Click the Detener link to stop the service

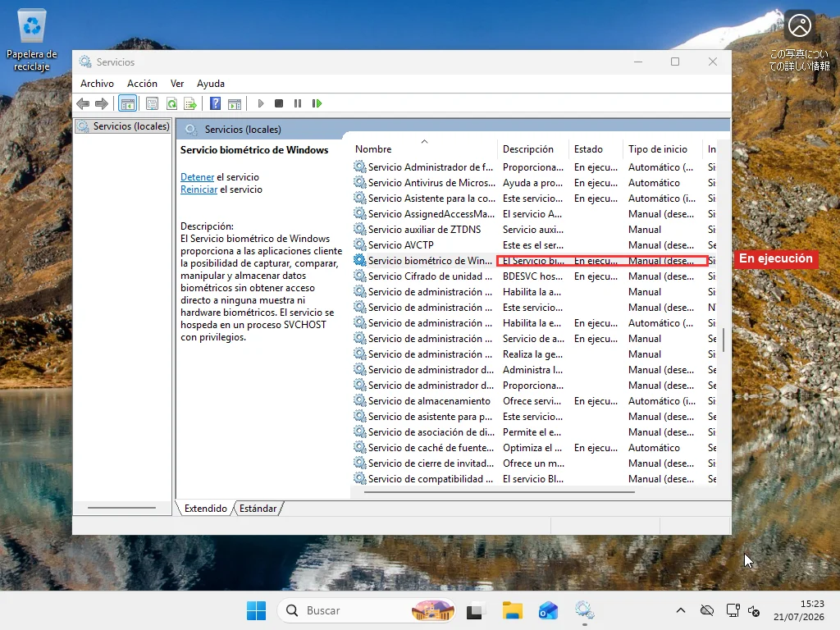point(197,177)
